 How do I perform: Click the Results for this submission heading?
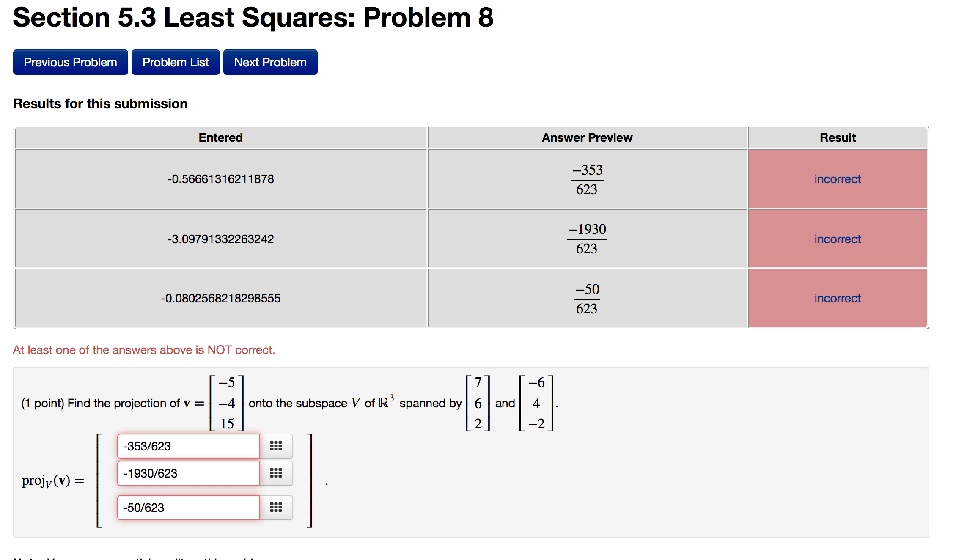click(100, 103)
